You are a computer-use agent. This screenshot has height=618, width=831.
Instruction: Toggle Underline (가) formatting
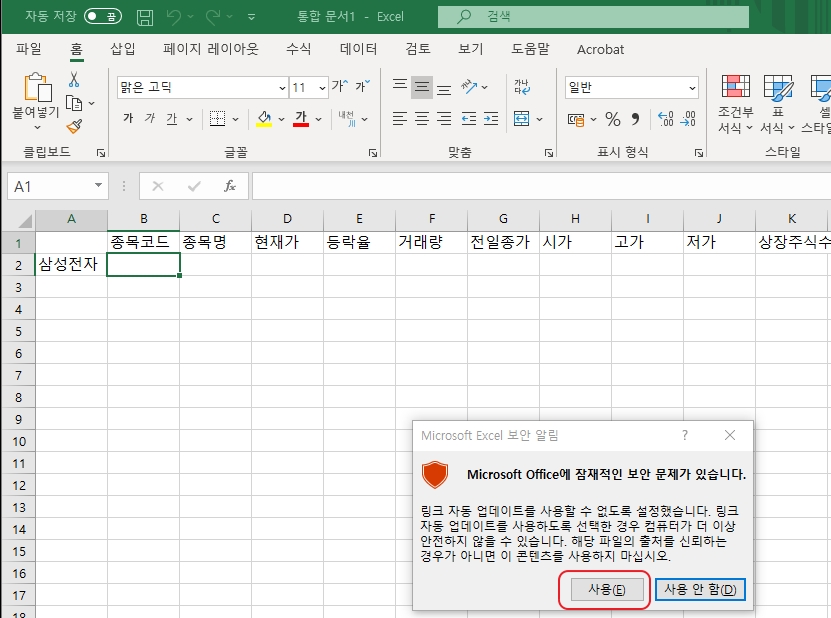[172, 118]
